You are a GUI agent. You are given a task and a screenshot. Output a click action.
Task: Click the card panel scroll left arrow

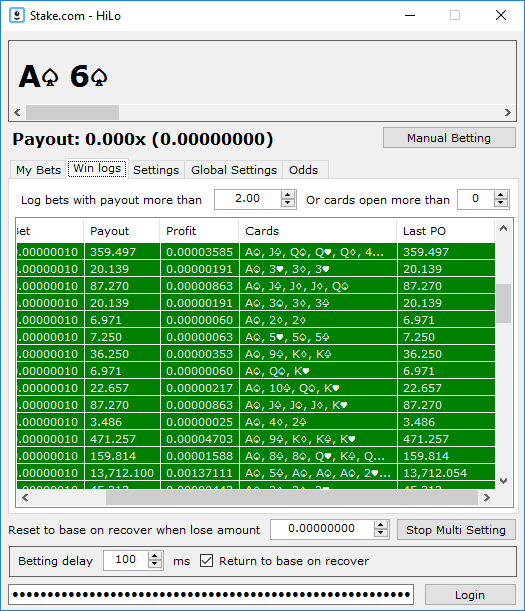pyautogui.click(x=17, y=113)
